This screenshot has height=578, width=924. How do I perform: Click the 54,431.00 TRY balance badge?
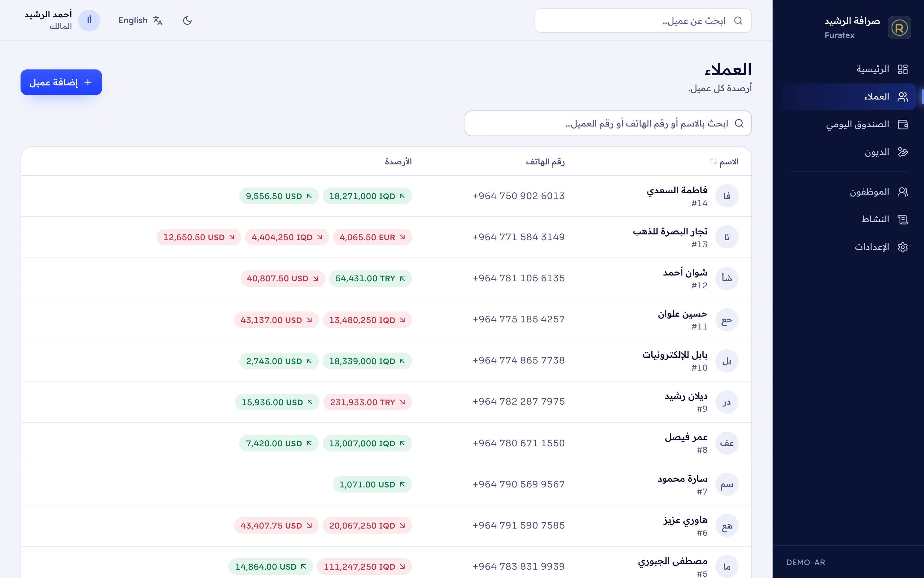click(370, 279)
